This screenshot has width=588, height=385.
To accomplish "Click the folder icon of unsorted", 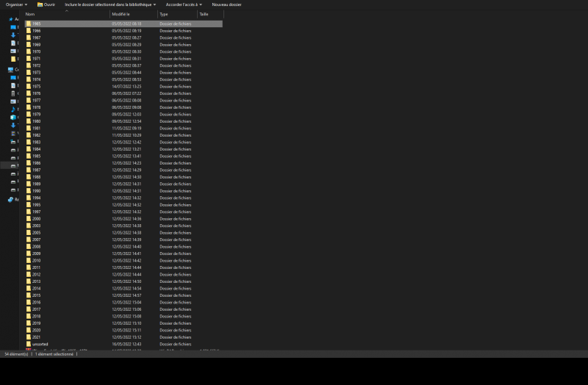I will pyautogui.click(x=29, y=344).
